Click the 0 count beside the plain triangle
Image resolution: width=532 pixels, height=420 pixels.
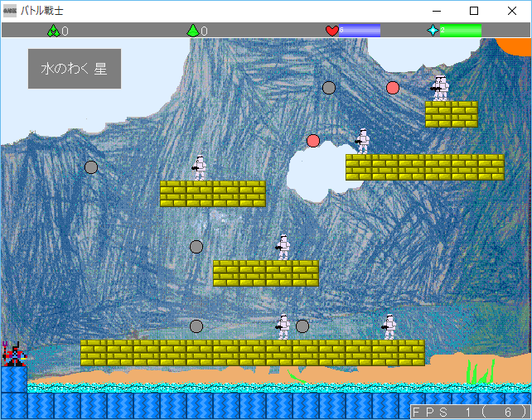pos(204,31)
